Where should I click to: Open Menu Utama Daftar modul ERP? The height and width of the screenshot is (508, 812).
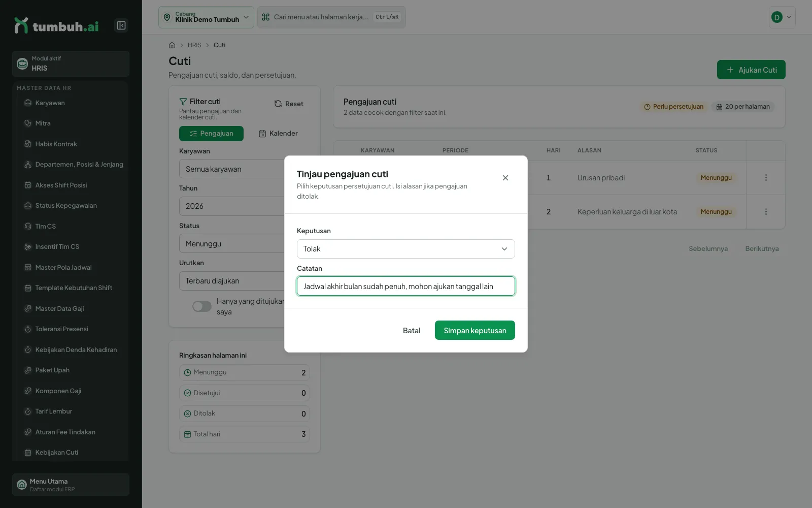click(x=71, y=485)
